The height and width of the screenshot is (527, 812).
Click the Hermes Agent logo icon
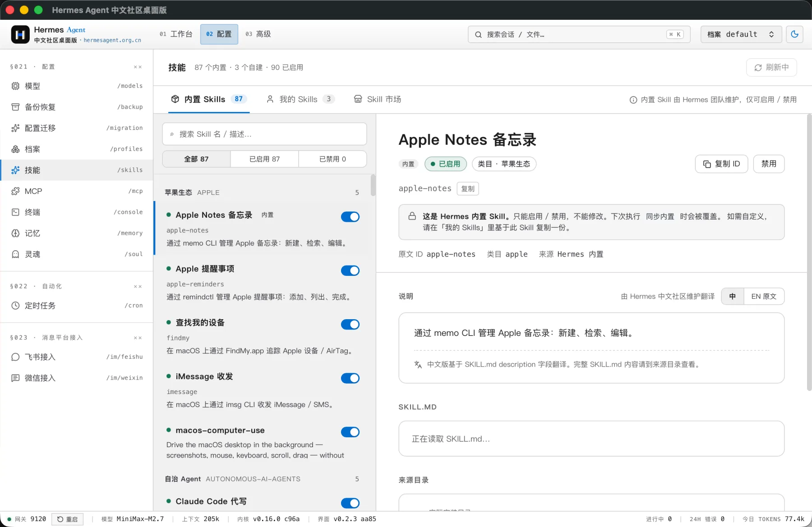[20, 34]
